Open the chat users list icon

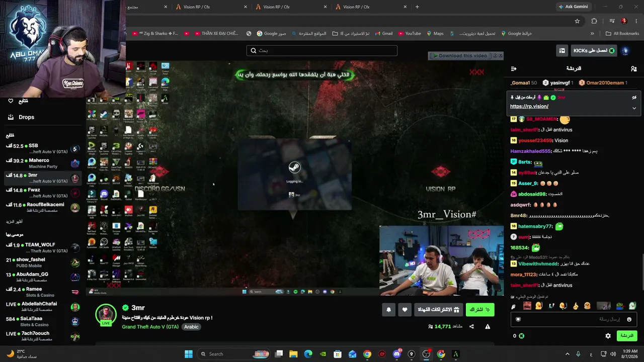[x=633, y=68]
